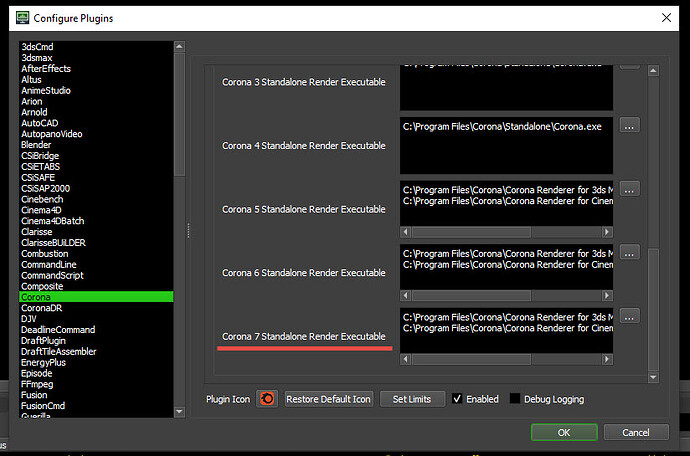Select Blender plugin
This screenshot has height=456, width=690.
point(96,145)
